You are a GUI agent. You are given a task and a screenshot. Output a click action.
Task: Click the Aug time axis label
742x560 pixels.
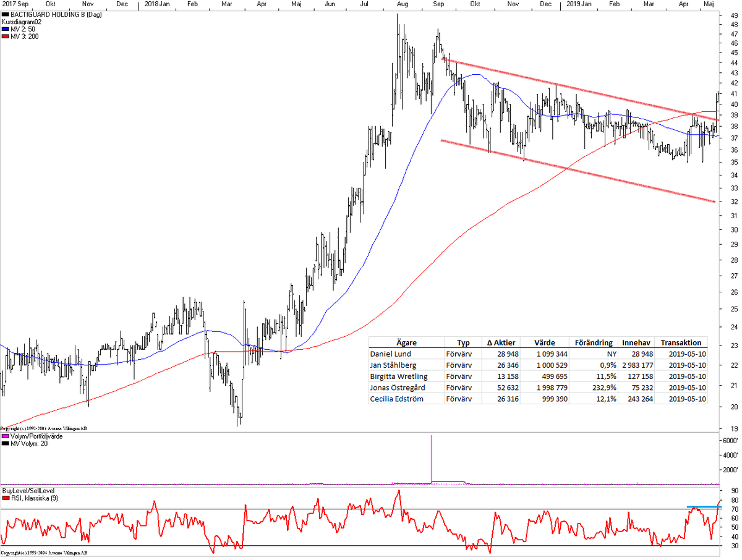tap(403, 4)
